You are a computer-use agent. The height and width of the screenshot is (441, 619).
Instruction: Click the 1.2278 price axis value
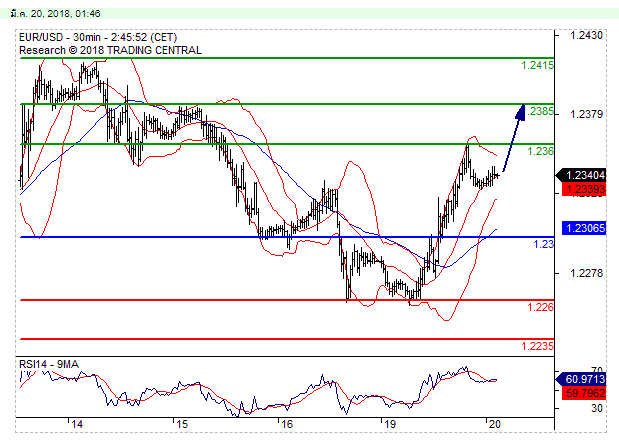tap(586, 273)
